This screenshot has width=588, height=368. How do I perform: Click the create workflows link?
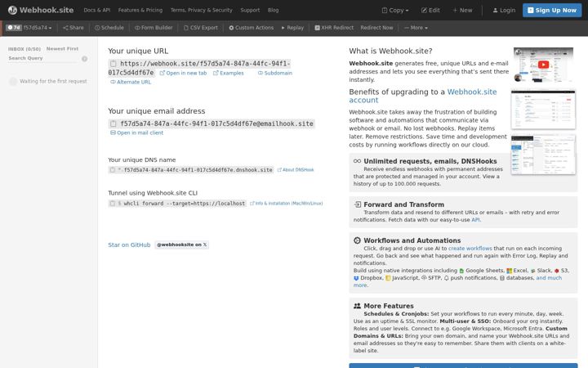click(470, 249)
